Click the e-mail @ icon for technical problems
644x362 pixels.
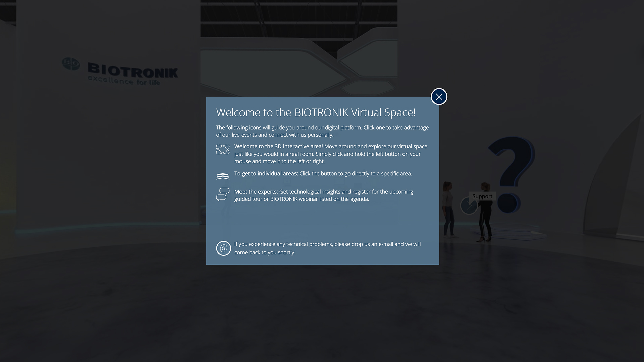tap(224, 248)
